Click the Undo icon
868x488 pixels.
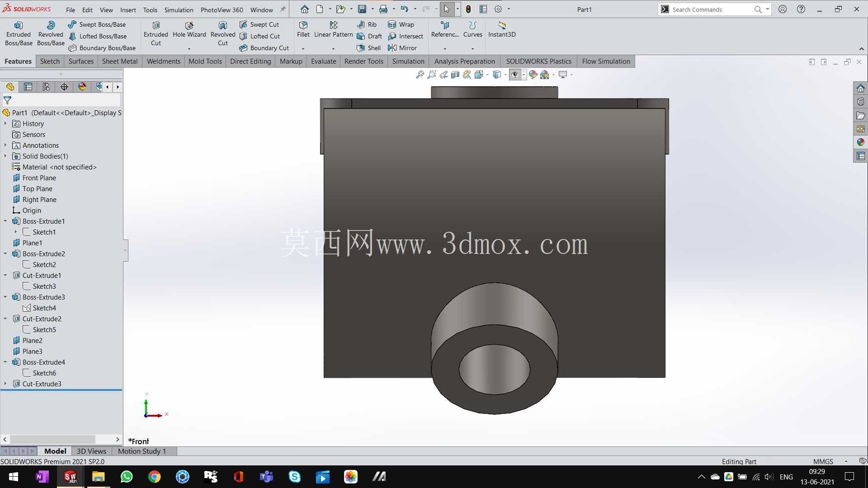[404, 9]
